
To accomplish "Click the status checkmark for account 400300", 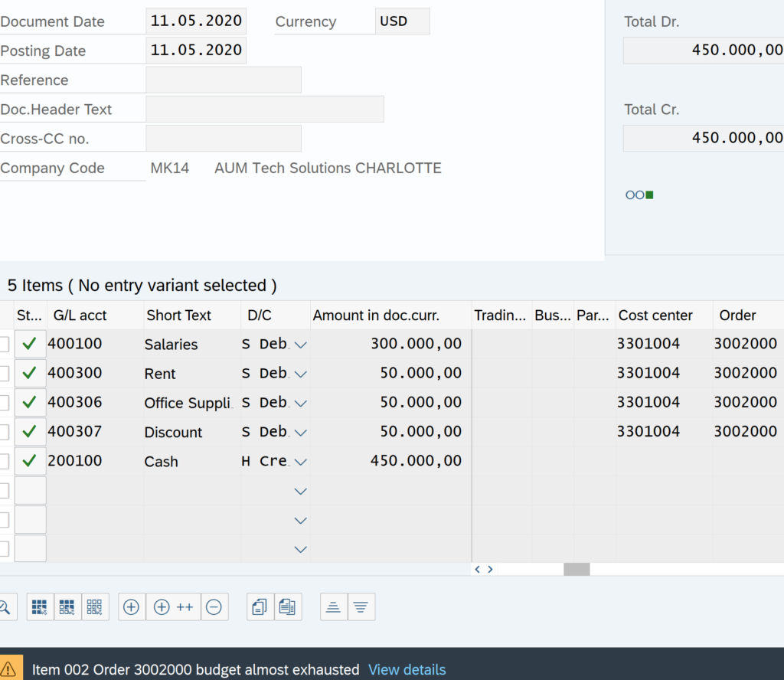I will [x=30, y=373].
